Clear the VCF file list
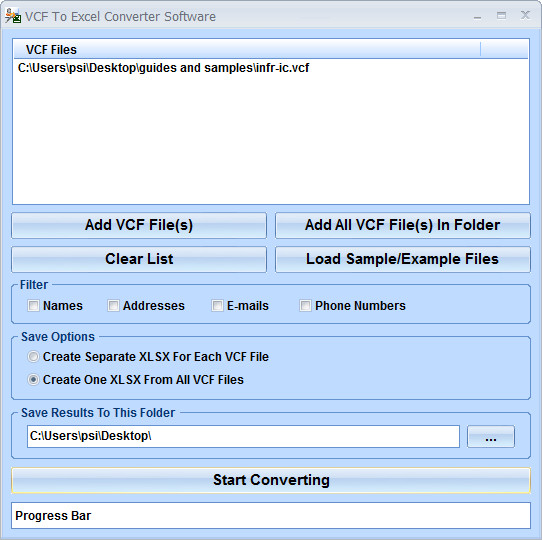The width and height of the screenshot is (542, 540). pos(139,259)
